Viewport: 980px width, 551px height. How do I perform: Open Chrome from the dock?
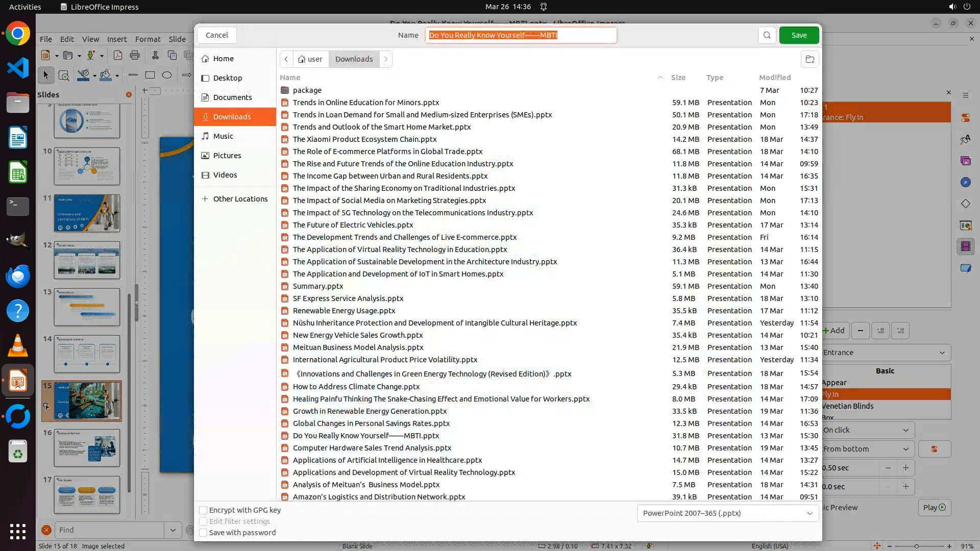click(18, 34)
